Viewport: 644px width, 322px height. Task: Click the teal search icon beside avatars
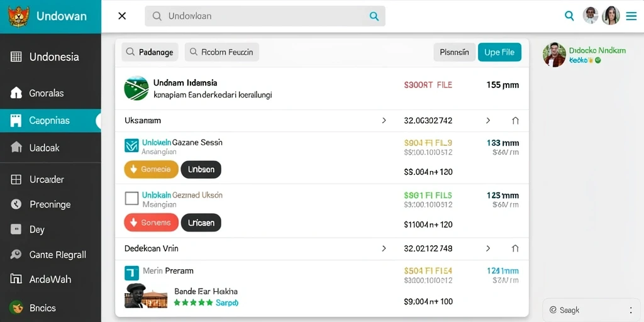pos(569,16)
